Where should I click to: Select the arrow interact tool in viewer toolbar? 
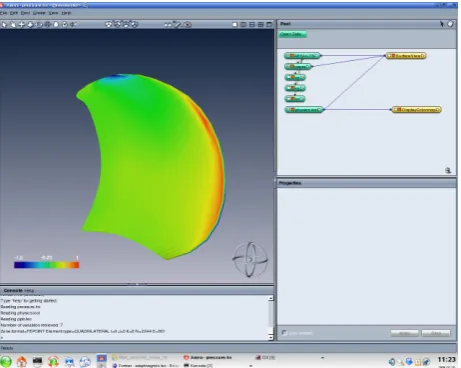point(4,24)
